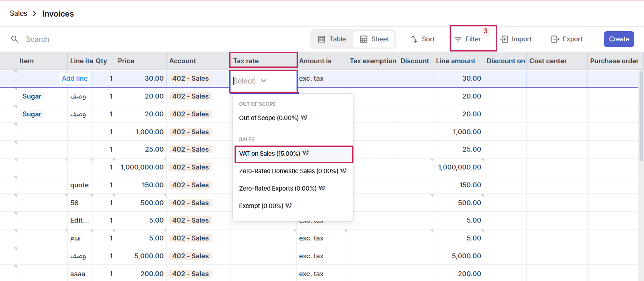The width and height of the screenshot is (644, 281).
Task: Click the logo icon beside Zero-Rated Domestic Sales
Action: (343, 171)
